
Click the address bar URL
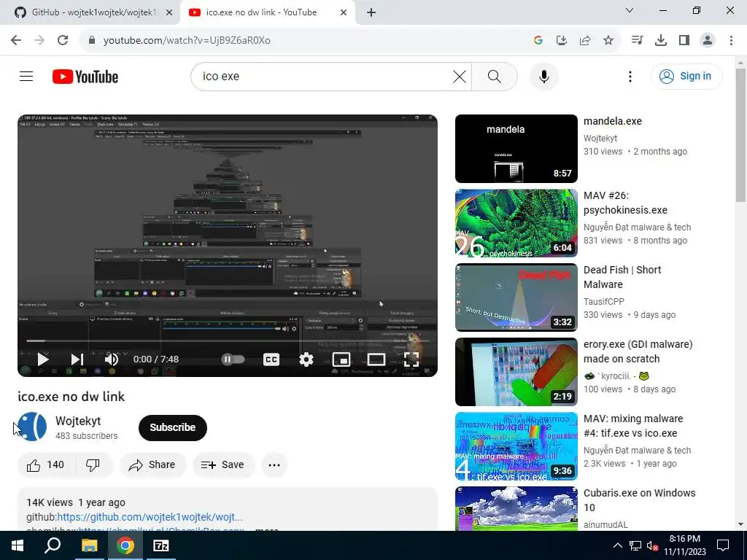tap(187, 40)
